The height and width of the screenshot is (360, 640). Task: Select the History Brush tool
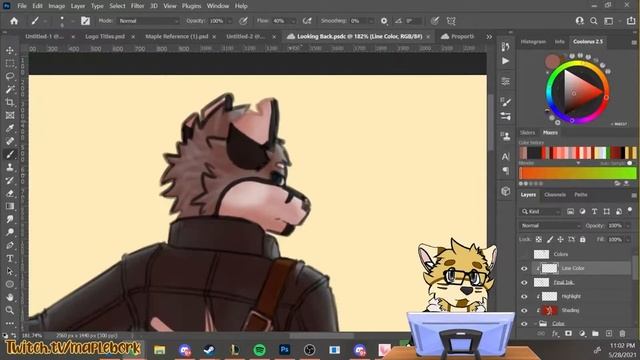pos(10,180)
